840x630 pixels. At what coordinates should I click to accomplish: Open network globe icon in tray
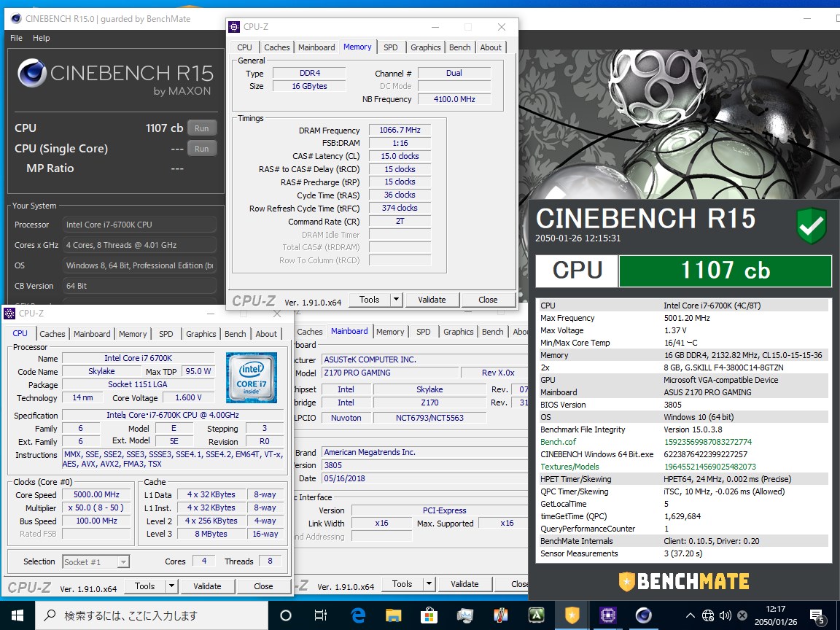click(708, 615)
